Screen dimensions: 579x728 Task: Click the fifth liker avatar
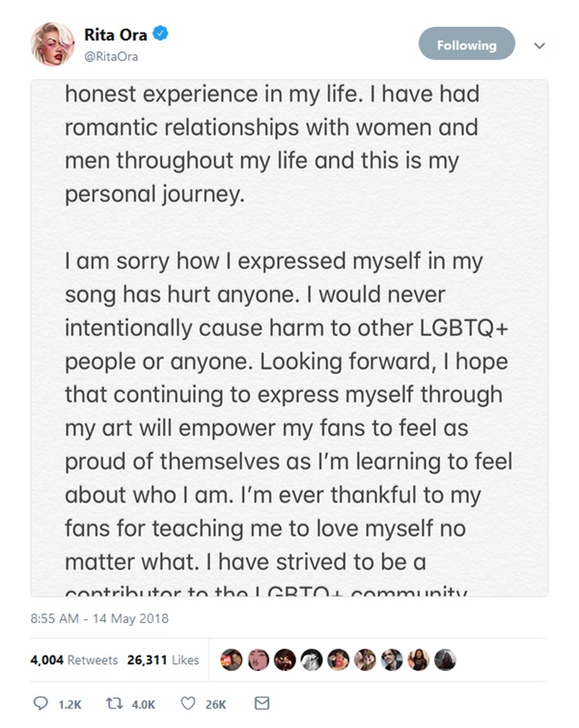pyautogui.click(x=338, y=661)
